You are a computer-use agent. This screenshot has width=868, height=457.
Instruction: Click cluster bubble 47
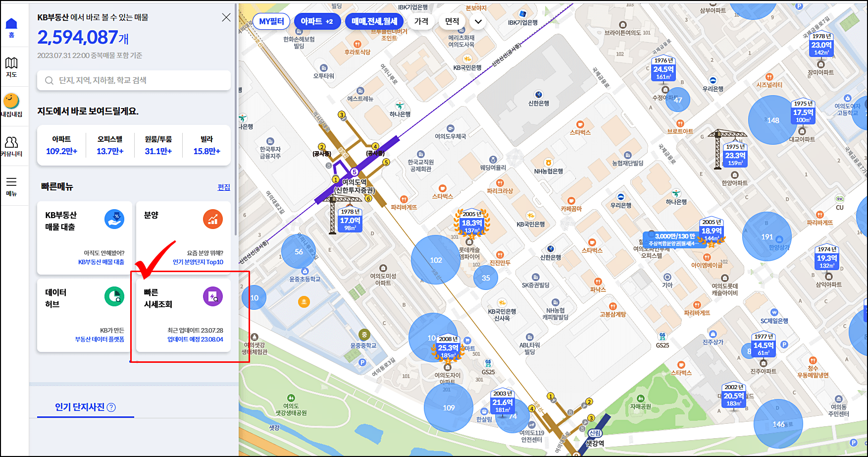pos(678,100)
